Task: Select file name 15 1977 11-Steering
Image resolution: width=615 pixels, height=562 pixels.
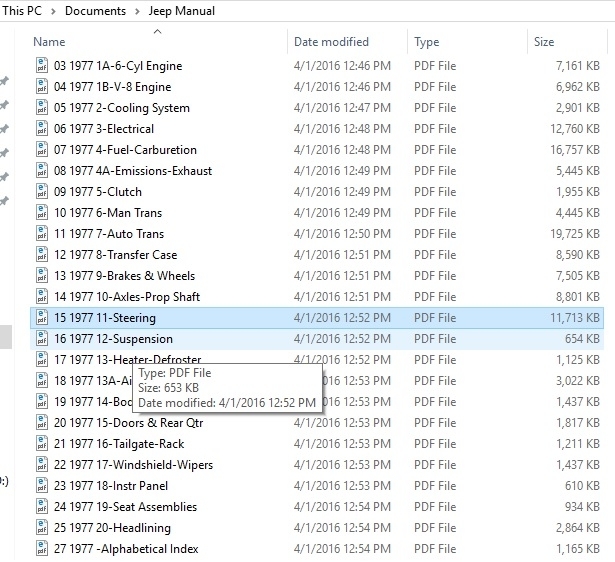Action: (x=105, y=318)
